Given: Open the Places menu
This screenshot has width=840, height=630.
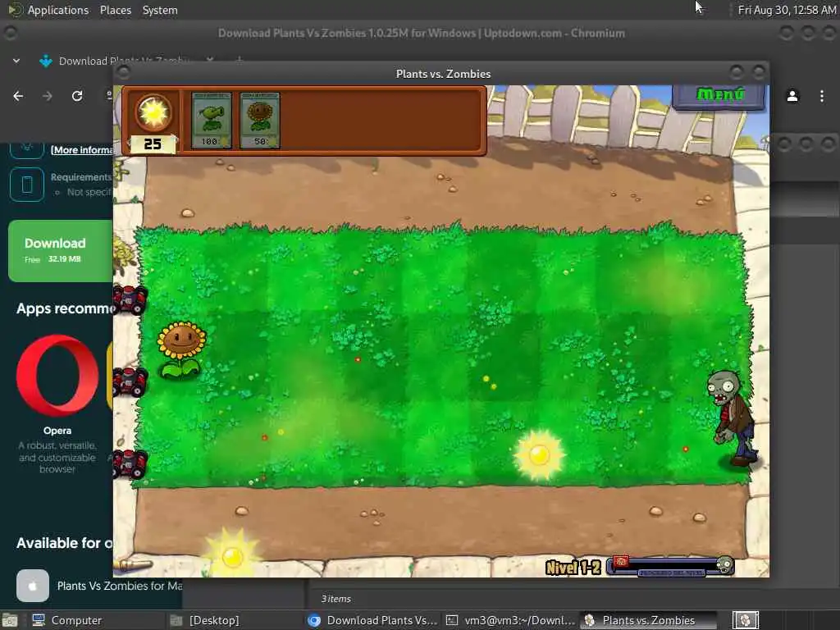Looking at the screenshot, I should pos(115,10).
